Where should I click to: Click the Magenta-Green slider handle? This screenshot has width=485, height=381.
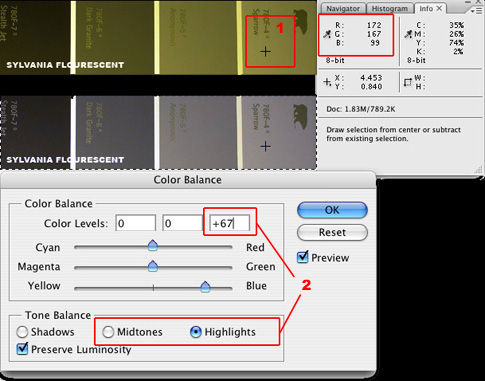[153, 266]
